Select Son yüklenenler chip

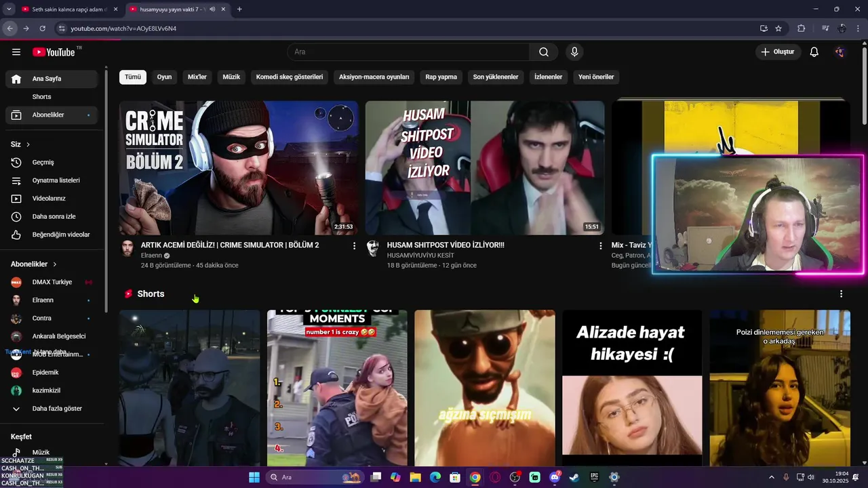click(x=496, y=77)
